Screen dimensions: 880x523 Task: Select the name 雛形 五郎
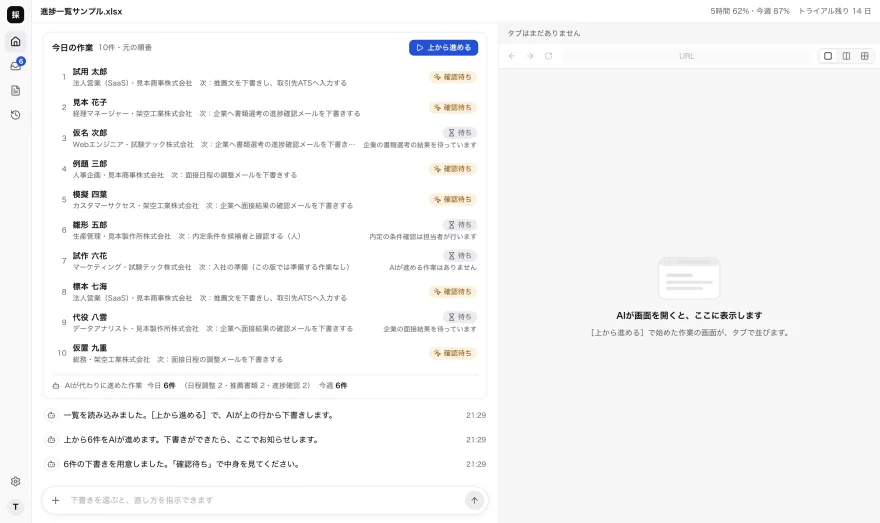pyautogui.click(x=90, y=225)
